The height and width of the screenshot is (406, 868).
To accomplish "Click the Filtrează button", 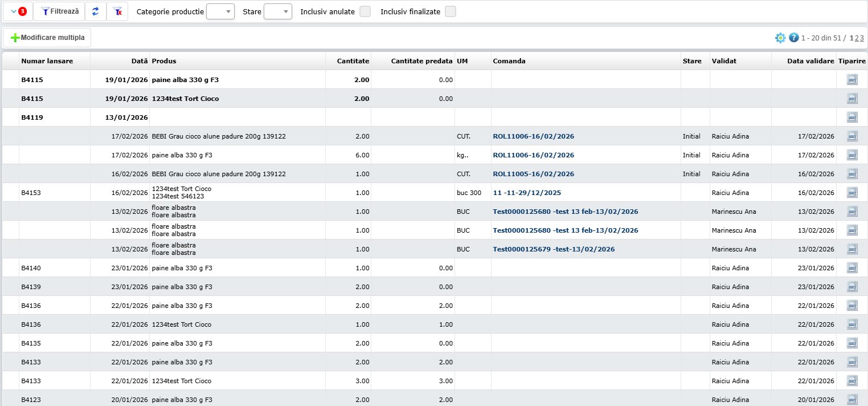I will [x=60, y=11].
